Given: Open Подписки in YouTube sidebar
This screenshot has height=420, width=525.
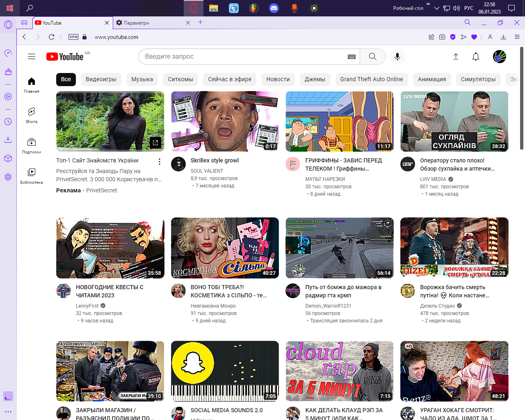Looking at the screenshot, I should click(x=32, y=146).
